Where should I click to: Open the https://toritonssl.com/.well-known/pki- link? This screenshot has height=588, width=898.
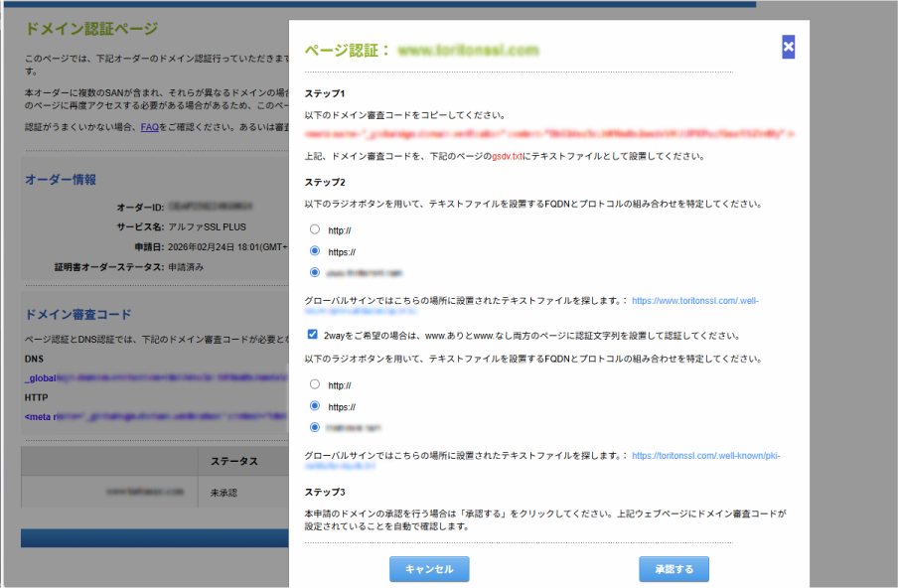point(705,456)
